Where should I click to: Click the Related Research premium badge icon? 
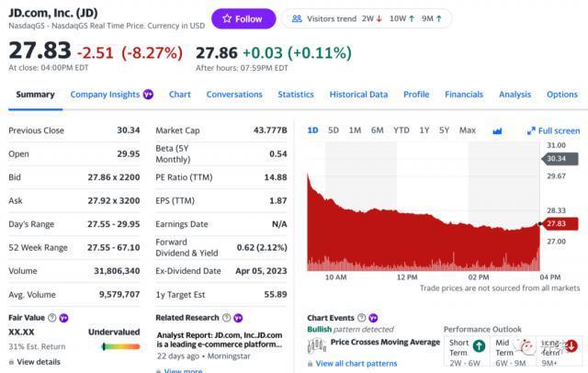pyautogui.click(x=237, y=318)
